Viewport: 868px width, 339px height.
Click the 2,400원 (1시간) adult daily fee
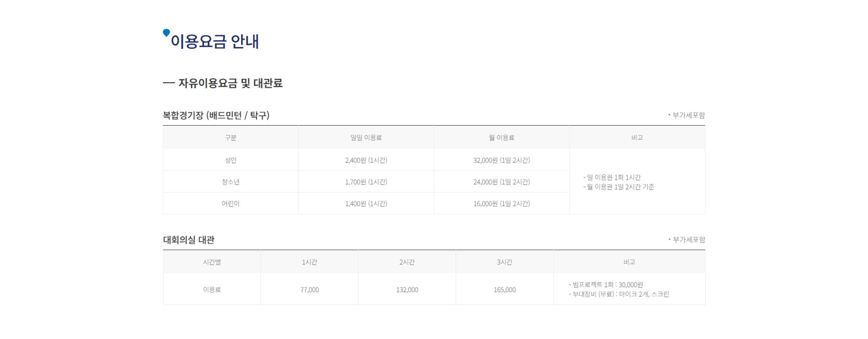tap(366, 160)
